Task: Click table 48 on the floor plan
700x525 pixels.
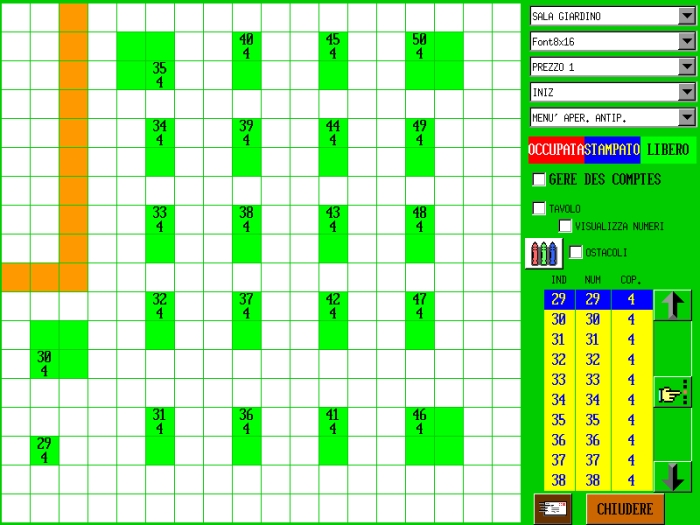Action: click(420, 234)
